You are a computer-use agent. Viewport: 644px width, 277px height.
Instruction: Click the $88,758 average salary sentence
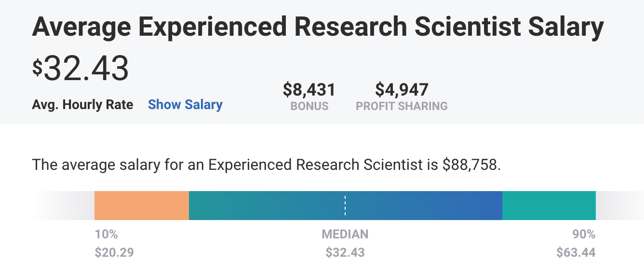(x=267, y=165)
